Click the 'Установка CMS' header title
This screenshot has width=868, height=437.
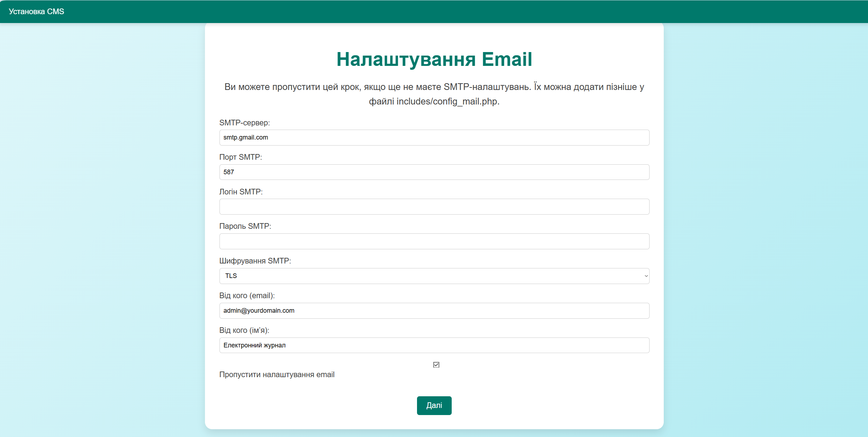(36, 11)
